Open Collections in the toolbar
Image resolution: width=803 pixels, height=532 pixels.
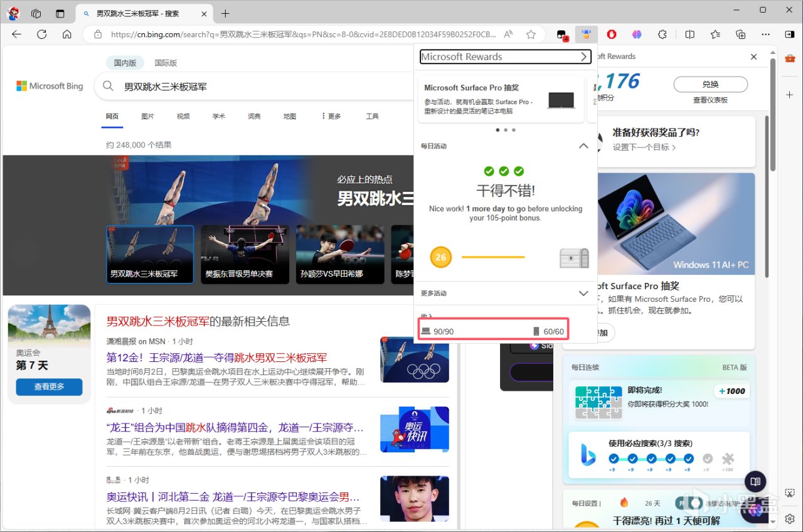tap(741, 35)
